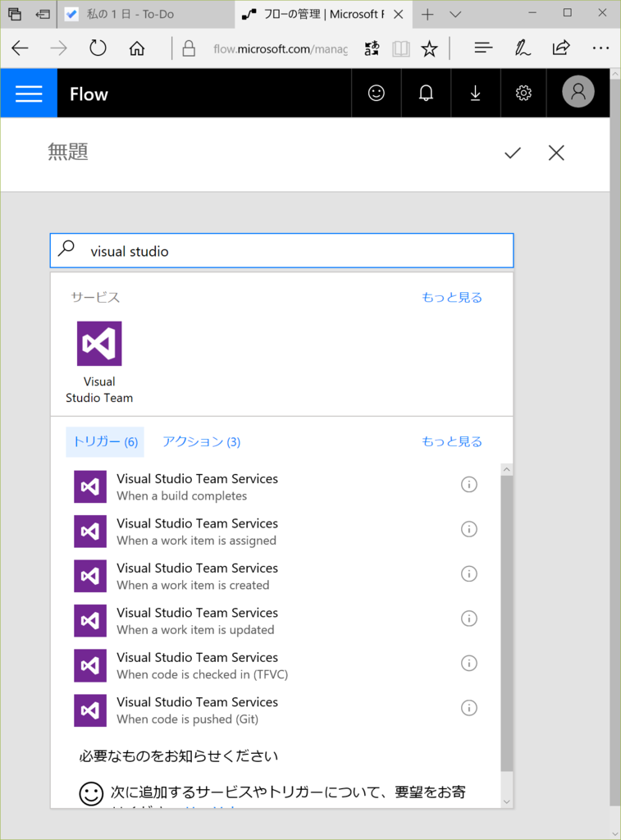Open the notifications bell
Image resolution: width=621 pixels, height=840 pixels.
coord(426,94)
